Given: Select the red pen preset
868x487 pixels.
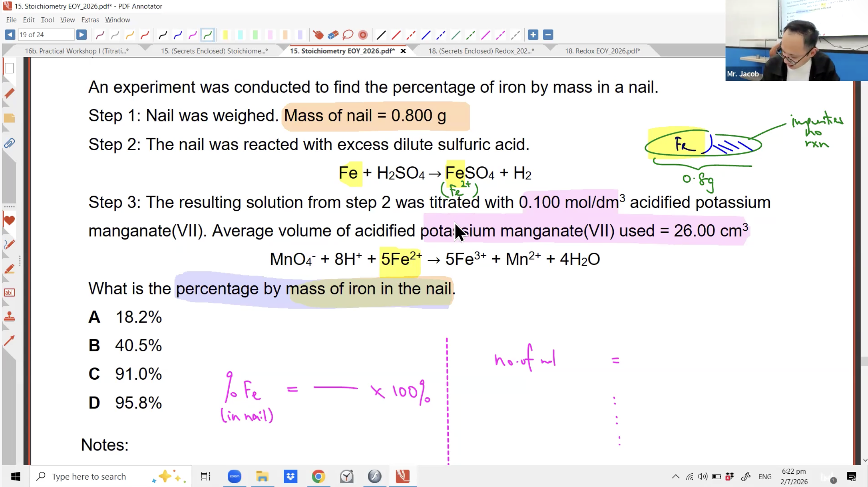Looking at the screenshot, I should coord(145,35).
